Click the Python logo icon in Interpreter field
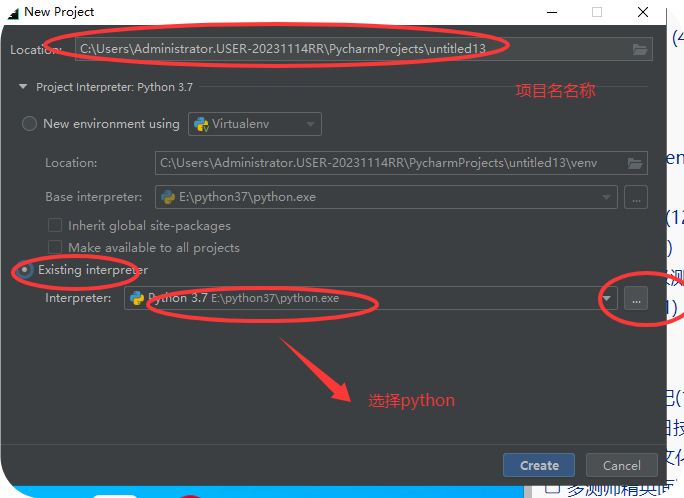The width and height of the screenshot is (684, 498). click(x=137, y=298)
